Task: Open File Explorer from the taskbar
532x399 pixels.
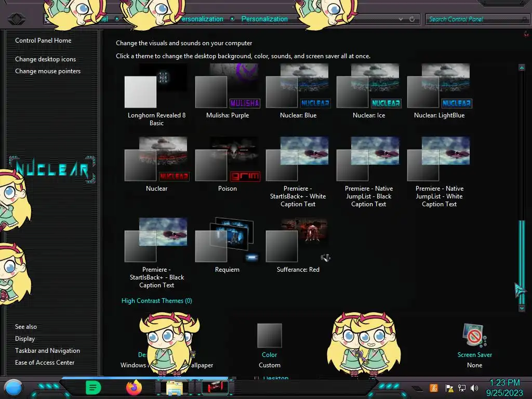Action: (175, 388)
